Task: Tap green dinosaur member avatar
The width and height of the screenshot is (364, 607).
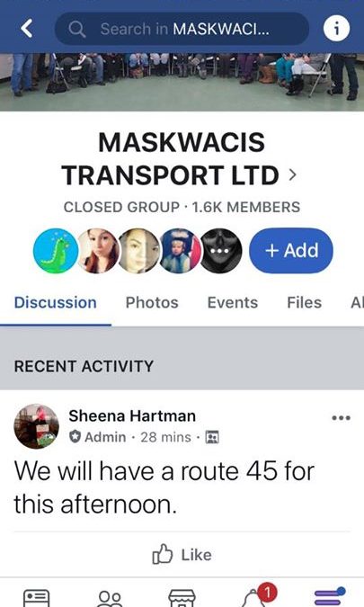Action: [x=56, y=251]
